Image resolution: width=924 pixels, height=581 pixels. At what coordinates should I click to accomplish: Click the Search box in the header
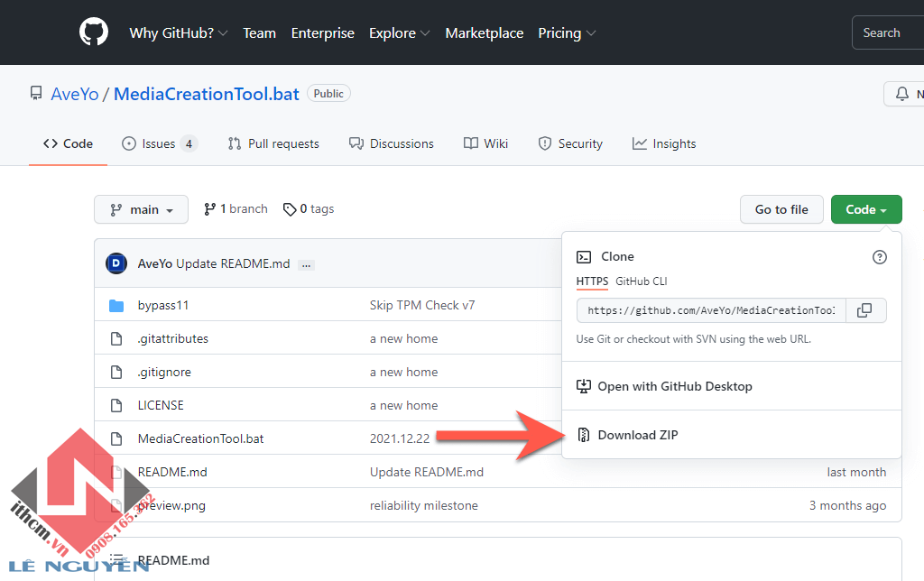click(x=888, y=33)
